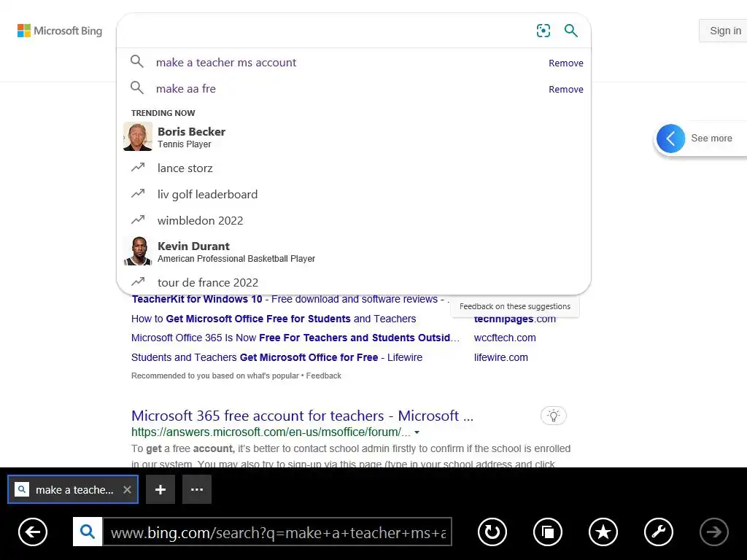Click Feedback link after 'Recommended to you'
This screenshot has height=560, width=747.
tap(323, 376)
